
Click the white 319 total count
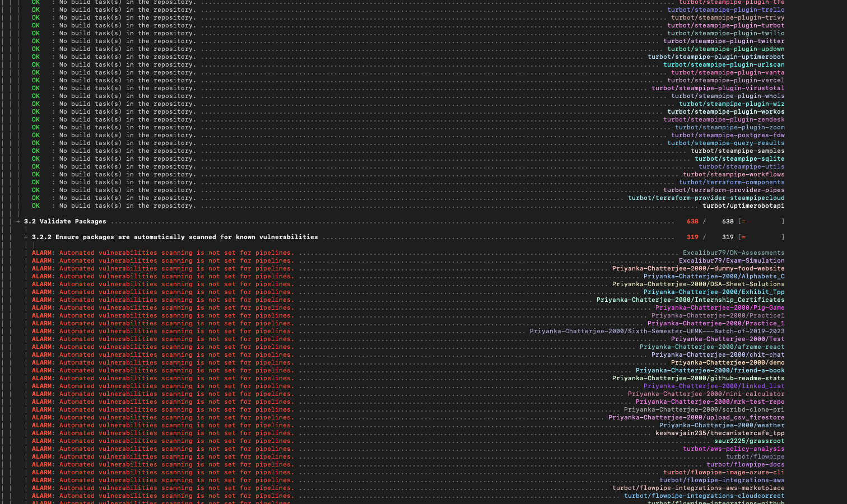click(728, 237)
